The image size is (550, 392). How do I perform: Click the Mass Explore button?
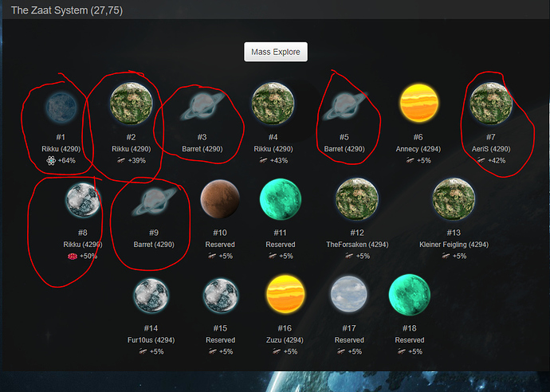[276, 52]
